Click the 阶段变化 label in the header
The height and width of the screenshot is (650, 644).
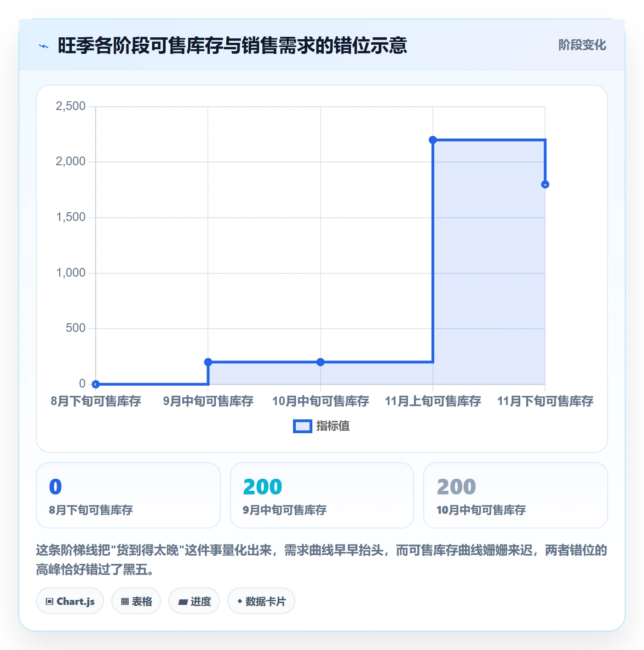(x=582, y=45)
